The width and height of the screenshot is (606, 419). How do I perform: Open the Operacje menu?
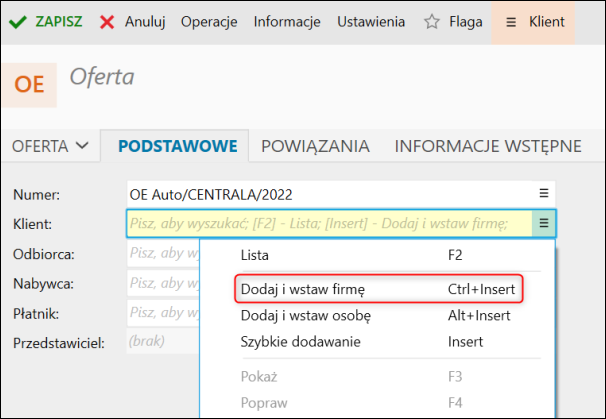tap(209, 22)
